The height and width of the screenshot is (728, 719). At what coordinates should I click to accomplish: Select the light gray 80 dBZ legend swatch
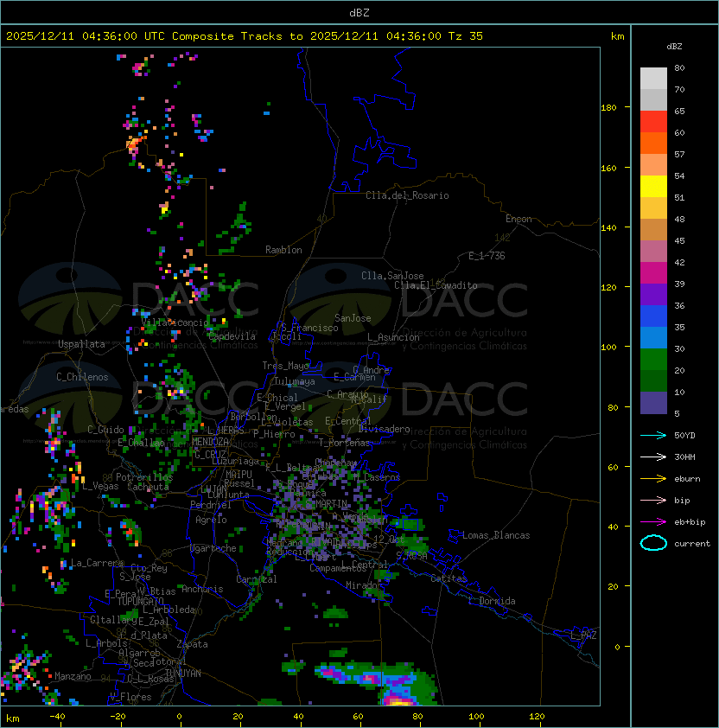653,78
